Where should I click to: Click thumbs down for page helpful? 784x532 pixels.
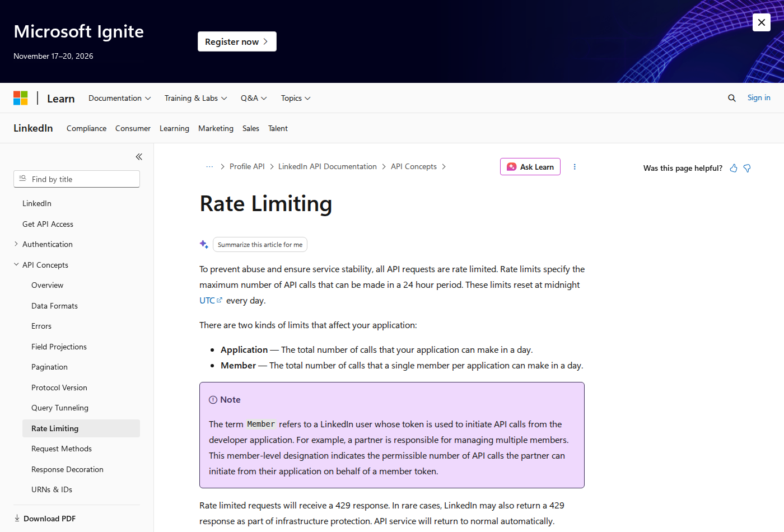coord(747,168)
